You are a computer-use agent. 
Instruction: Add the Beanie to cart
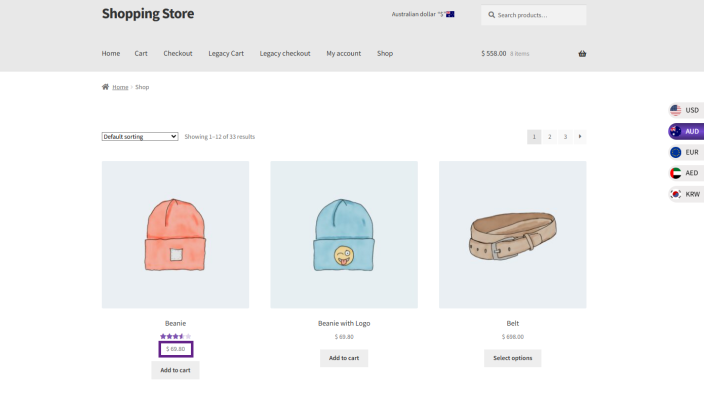tap(175, 370)
